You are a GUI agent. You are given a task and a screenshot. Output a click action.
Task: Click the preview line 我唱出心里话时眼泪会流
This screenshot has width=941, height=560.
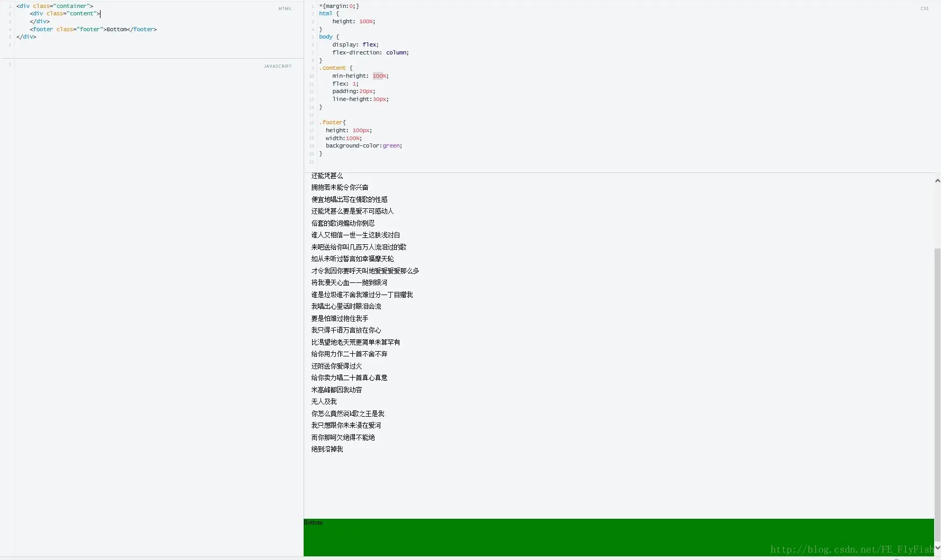pyautogui.click(x=346, y=306)
